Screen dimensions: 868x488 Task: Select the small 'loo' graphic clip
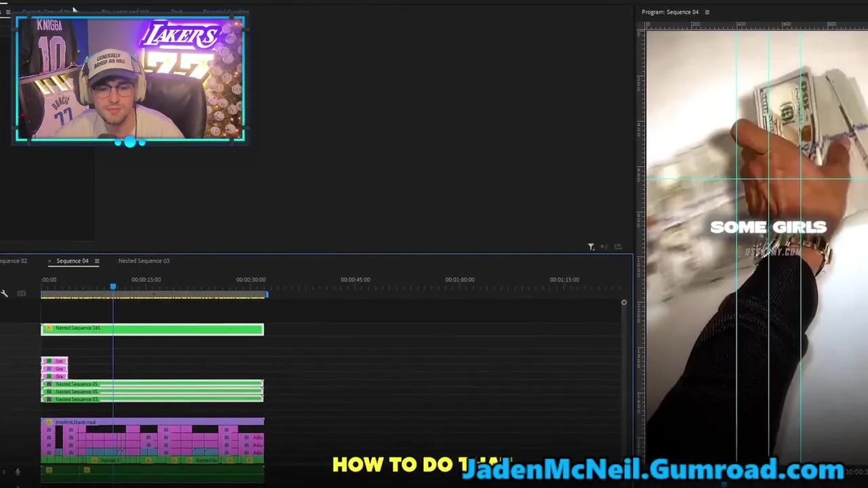pos(54,361)
